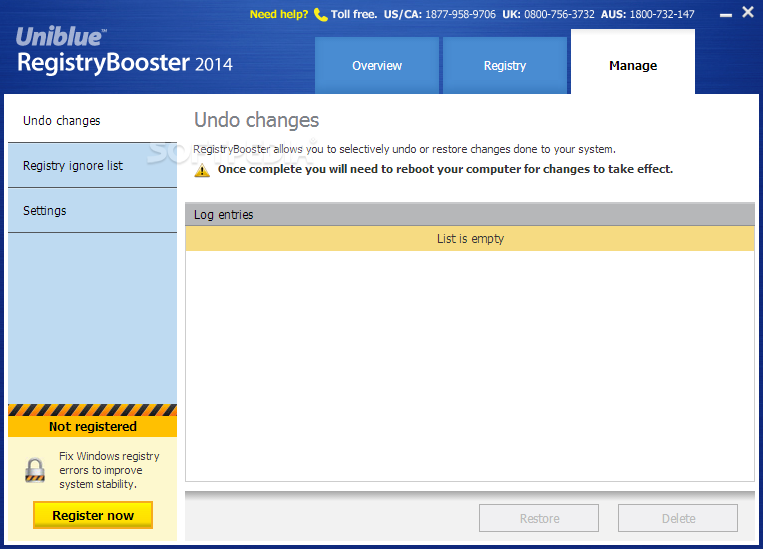Image resolution: width=763 pixels, height=549 pixels.
Task: Open Registry ignore list section
Action: (x=92, y=166)
